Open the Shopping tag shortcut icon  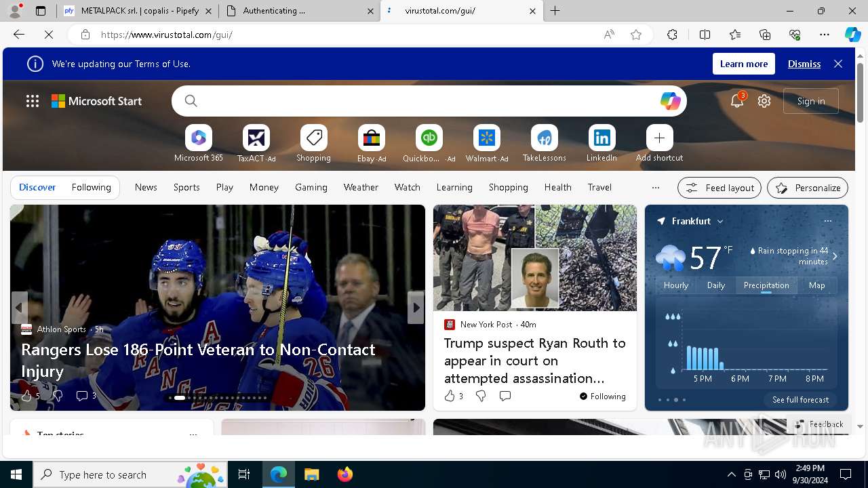click(x=313, y=138)
